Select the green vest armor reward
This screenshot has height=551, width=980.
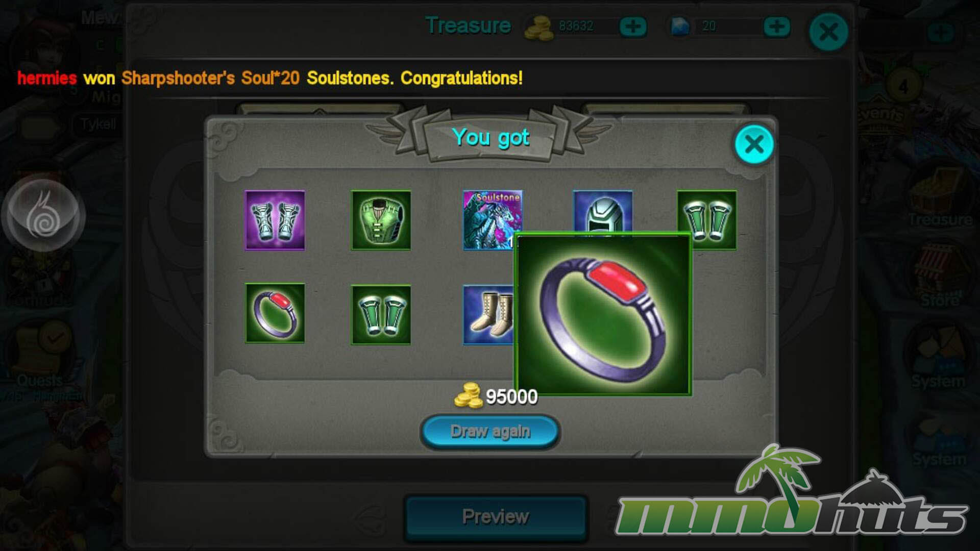[381, 220]
